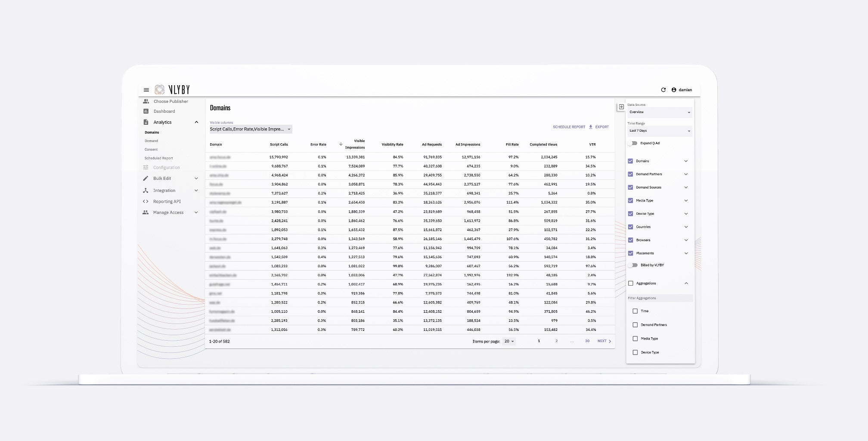The image size is (868, 441).
Task: Open the Time Range dropdown
Action: [x=660, y=131]
